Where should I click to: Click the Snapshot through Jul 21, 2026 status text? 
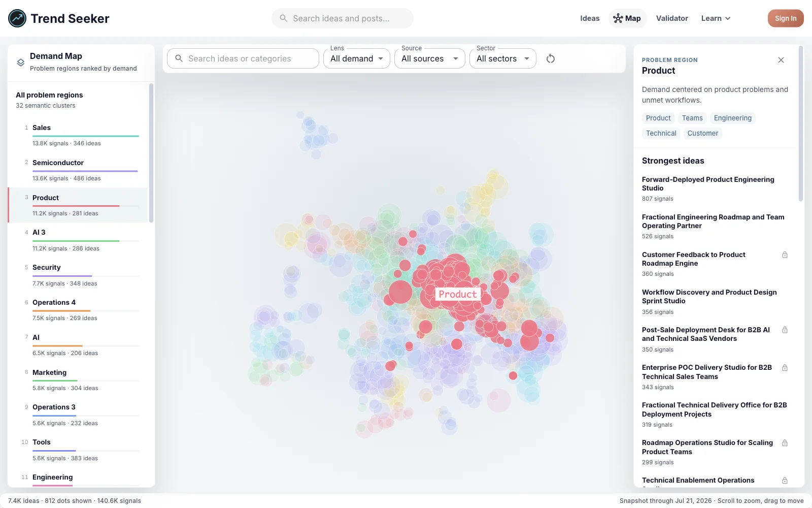(x=665, y=501)
